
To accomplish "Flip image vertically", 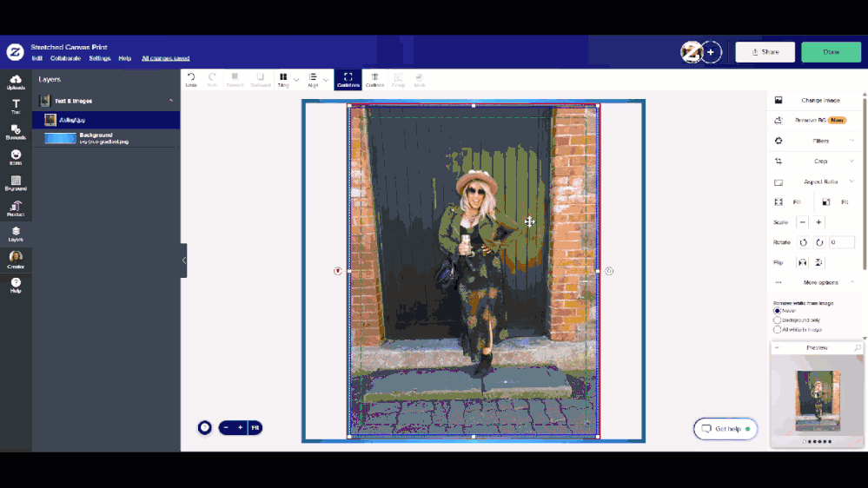I will (818, 262).
